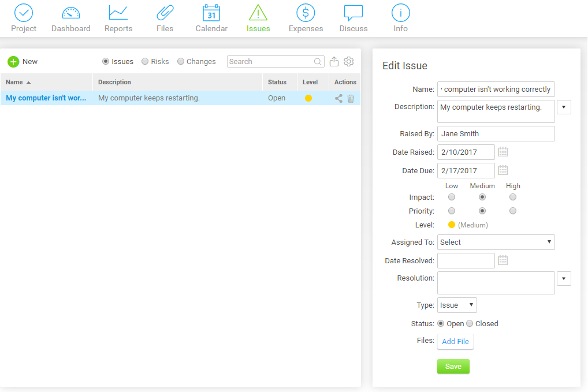The image size is (588, 392).
Task: Mark status as Closed
Action: click(470, 323)
